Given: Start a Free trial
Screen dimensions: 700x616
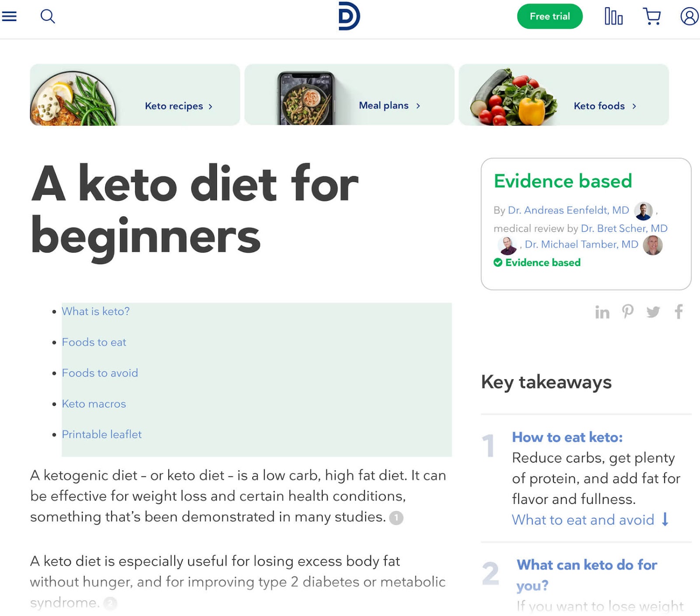Looking at the screenshot, I should [x=549, y=16].
